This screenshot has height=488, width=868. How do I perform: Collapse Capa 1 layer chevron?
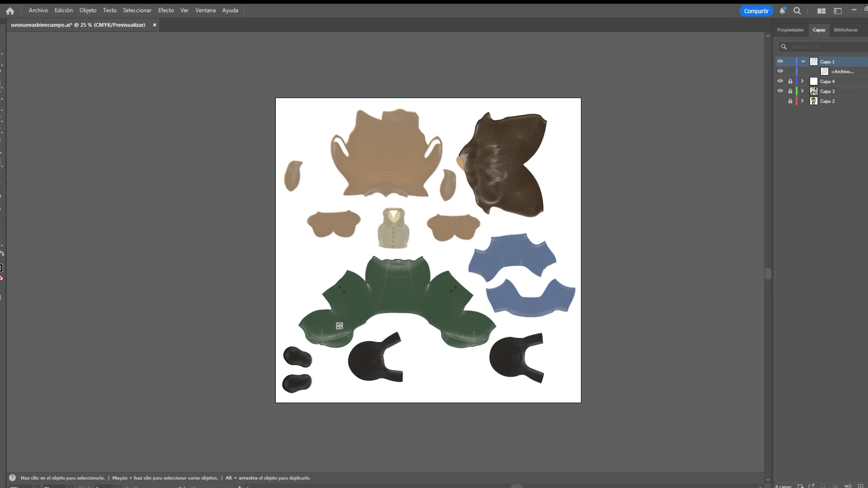click(803, 61)
